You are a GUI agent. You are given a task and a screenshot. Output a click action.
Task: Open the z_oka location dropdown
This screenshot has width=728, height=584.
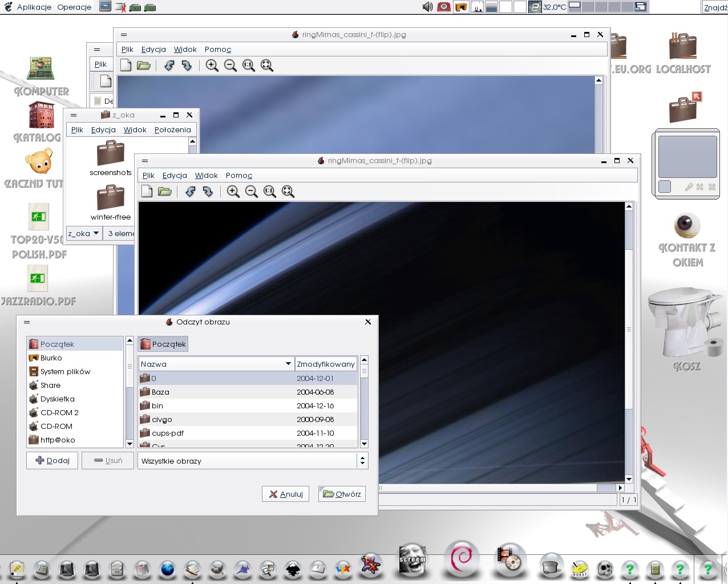coord(84,233)
